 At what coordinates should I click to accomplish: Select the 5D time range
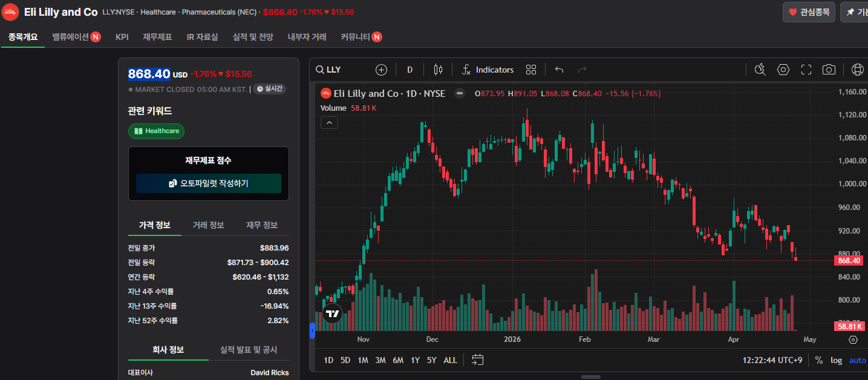point(345,360)
